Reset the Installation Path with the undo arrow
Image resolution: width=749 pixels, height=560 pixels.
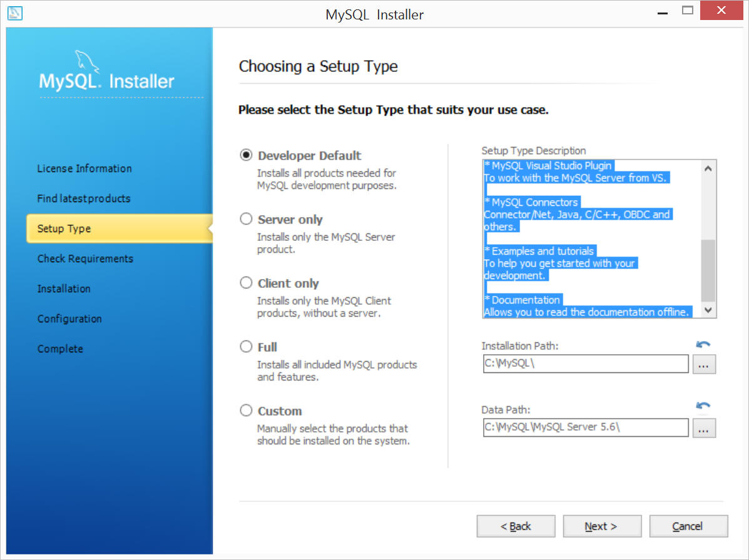[703, 345]
